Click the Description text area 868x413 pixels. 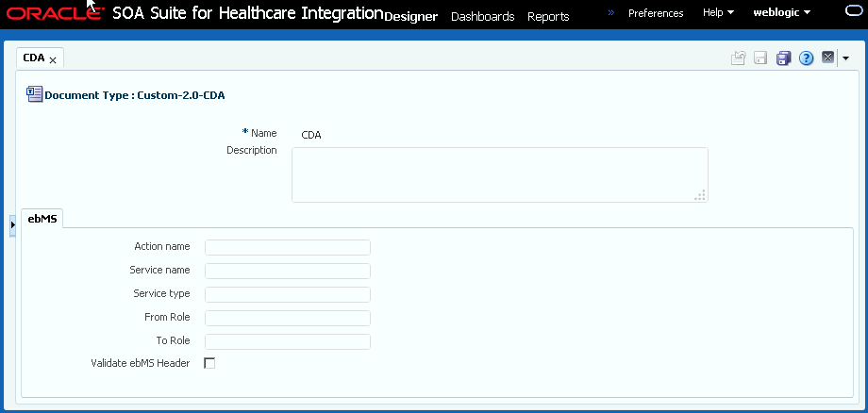click(499, 174)
